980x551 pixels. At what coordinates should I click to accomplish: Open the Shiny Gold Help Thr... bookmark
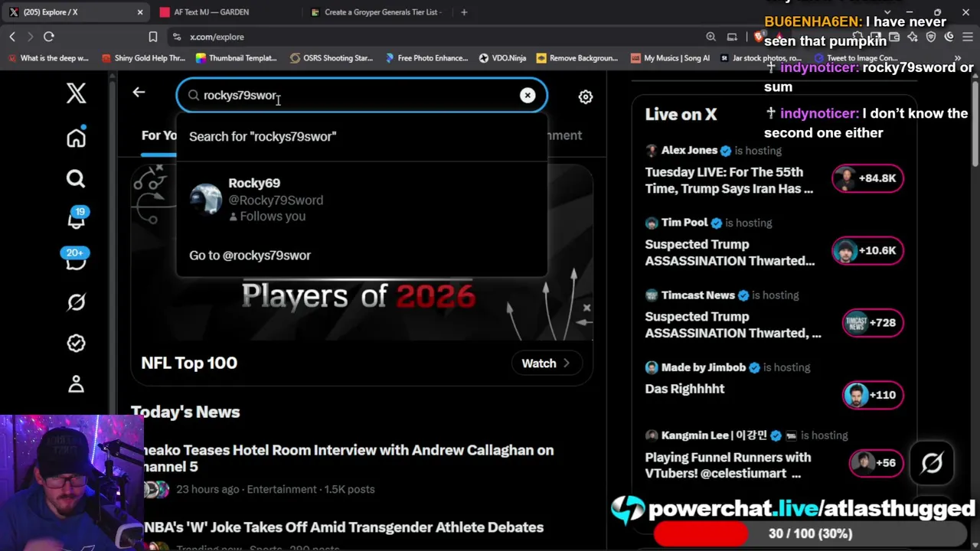click(143, 58)
